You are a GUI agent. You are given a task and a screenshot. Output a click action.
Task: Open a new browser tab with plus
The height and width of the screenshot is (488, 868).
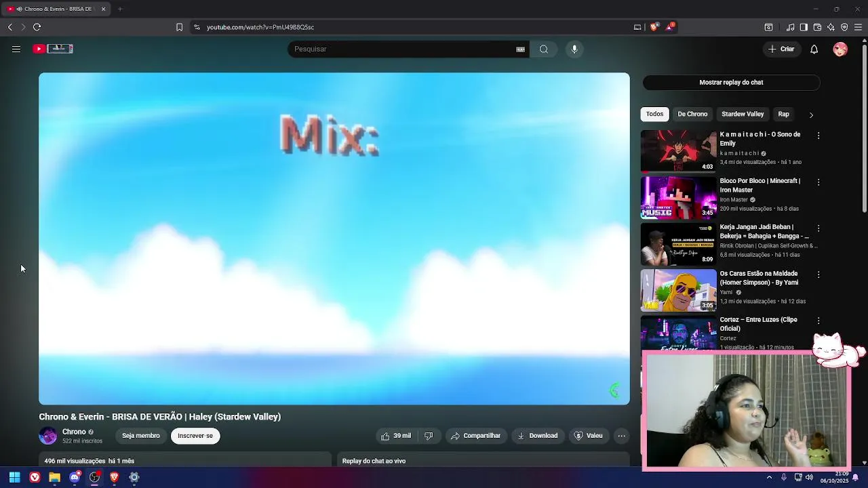pyautogui.click(x=120, y=9)
